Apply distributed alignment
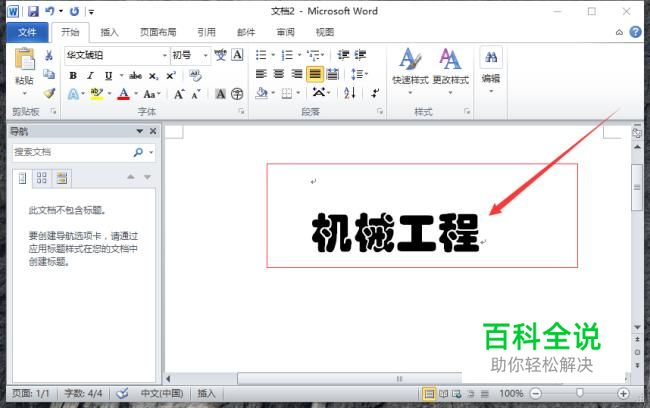The width and height of the screenshot is (650, 408). tap(332, 74)
